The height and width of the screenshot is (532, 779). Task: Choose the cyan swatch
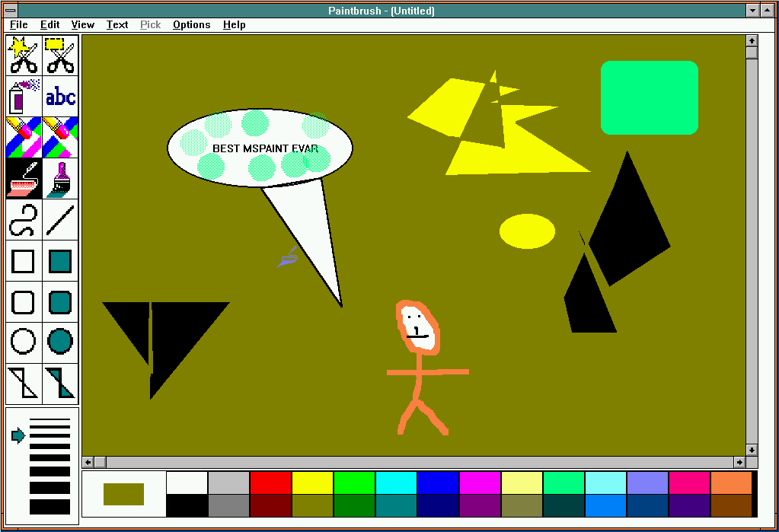coord(396,483)
